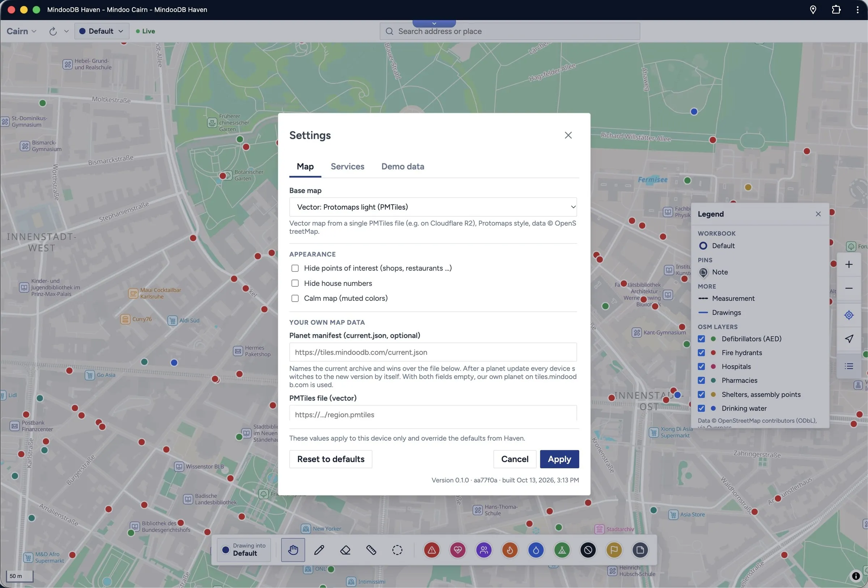Screen dimensions: 868x588
Task: Open the extensions puzzle icon
Action: [836, 10]
